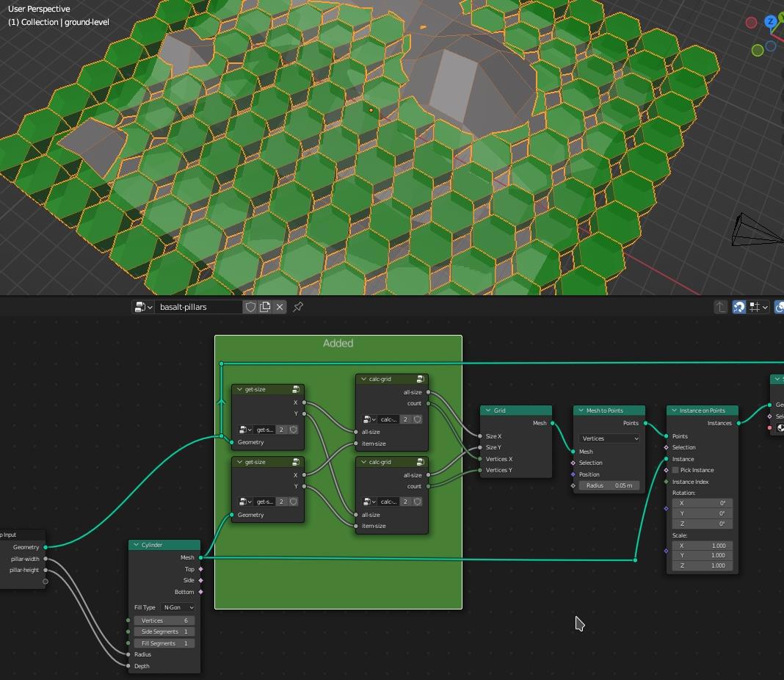Open Mesh to Points mode dropdown
The width and height of the screenshot is (784, 680).
609,438
